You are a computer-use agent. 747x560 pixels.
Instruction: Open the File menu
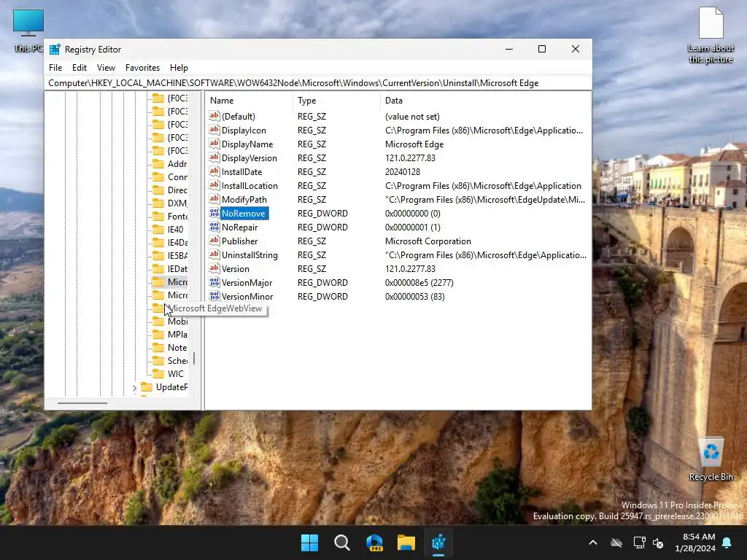55,68
